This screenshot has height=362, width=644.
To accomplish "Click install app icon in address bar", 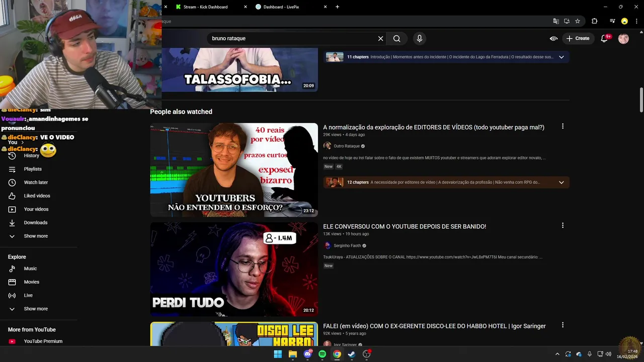I will (567, 21).
